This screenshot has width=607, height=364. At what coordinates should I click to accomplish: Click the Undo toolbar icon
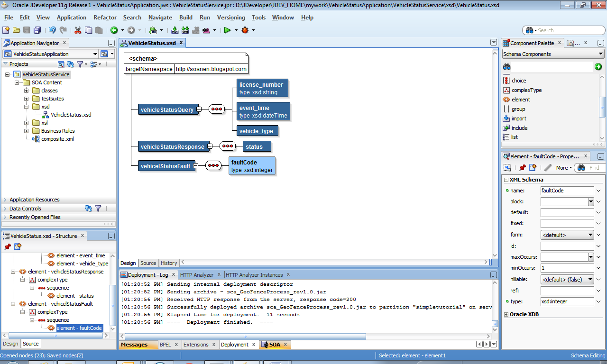tap(52, 30)
